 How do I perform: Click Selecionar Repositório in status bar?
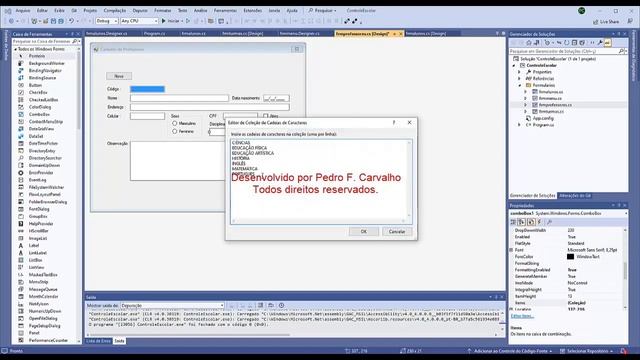[x=587, y=351]
